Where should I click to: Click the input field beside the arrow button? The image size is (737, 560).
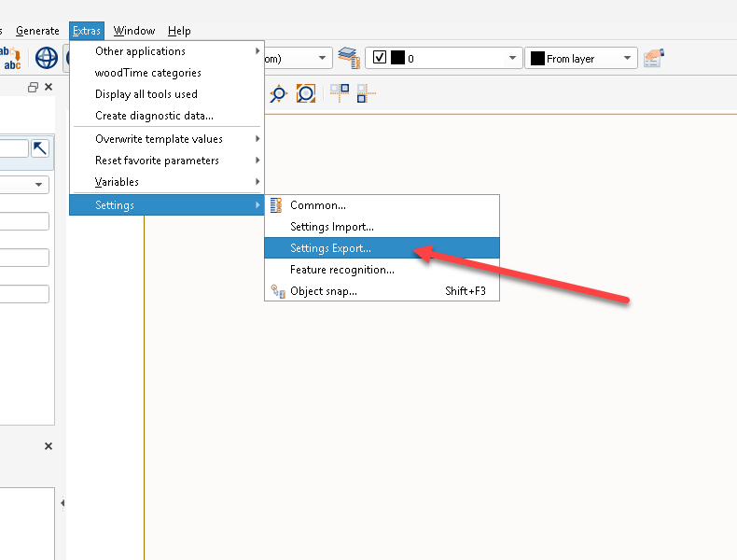coord(14,148)
